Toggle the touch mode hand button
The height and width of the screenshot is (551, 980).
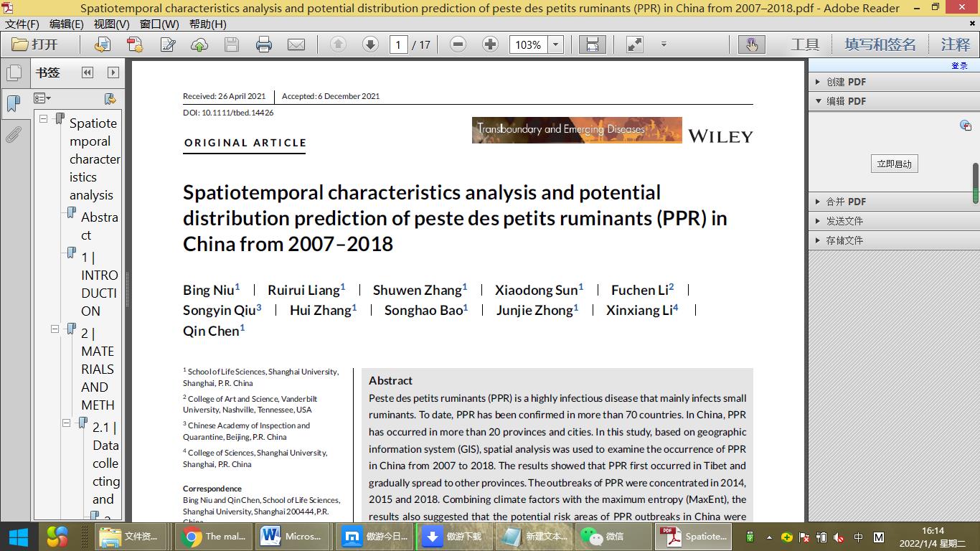tap(751, 44)
